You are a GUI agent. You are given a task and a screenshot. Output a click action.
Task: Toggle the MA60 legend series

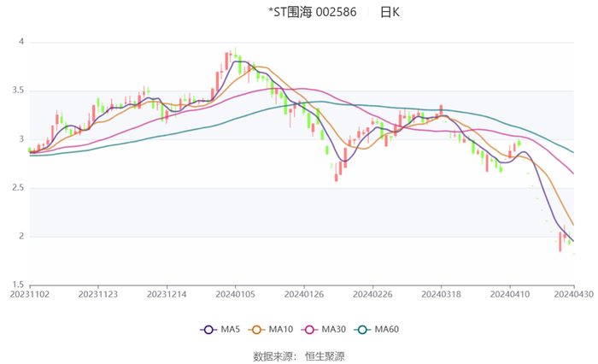[377, 329]
